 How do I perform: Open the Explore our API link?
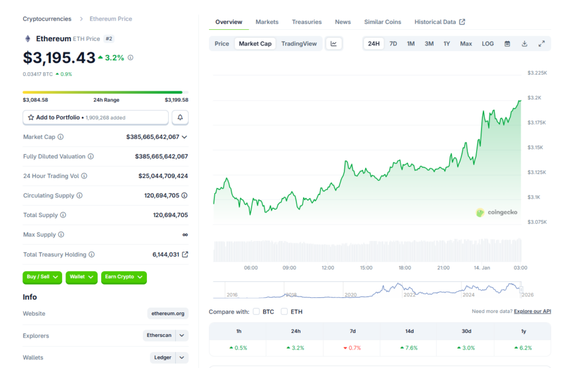point(532,311)
